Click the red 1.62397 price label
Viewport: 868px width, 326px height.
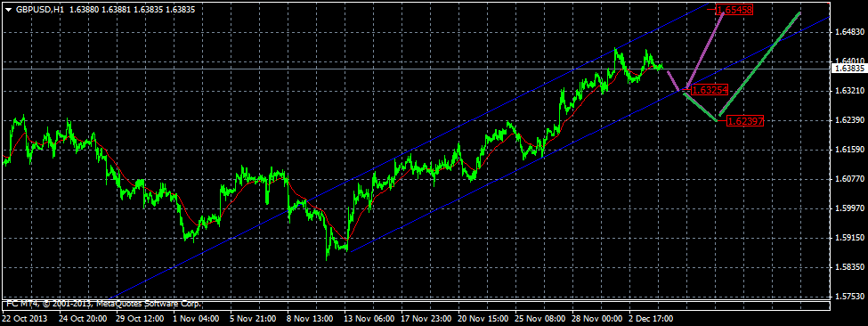tap(745, 121)
